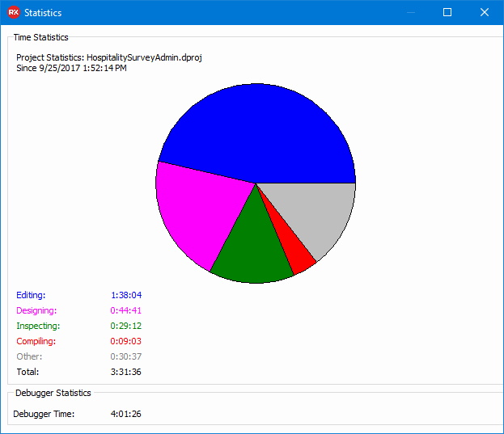Close the Statistics dialog
Image resolution: width=504 pixels, height=434 pixels.
pos(485,13)
